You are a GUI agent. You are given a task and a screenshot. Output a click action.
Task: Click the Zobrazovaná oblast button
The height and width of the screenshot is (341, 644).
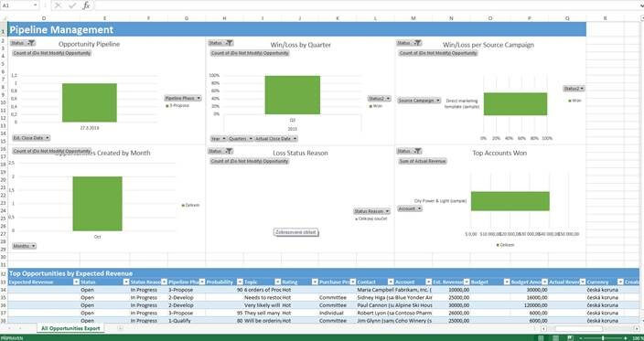click(295, 233)
